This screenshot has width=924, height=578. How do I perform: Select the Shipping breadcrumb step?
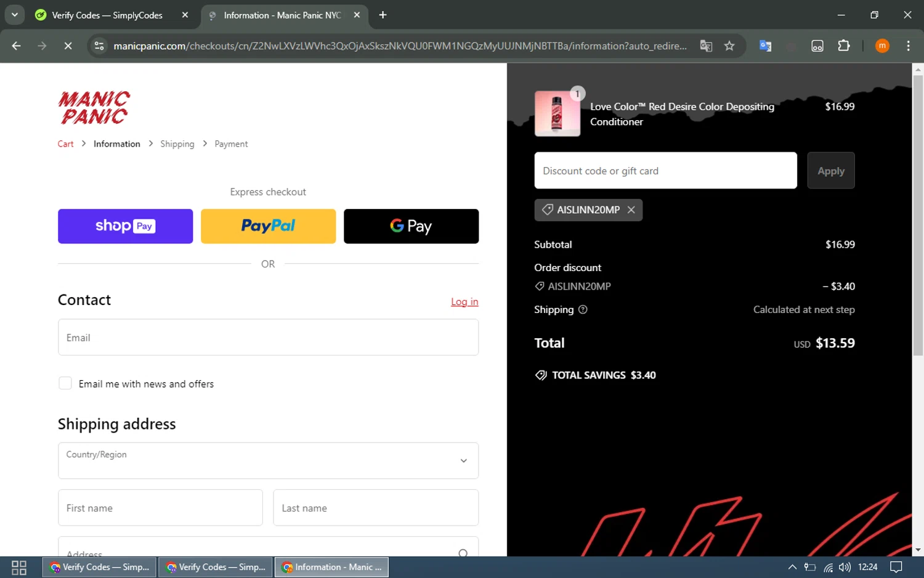[177, 144]
